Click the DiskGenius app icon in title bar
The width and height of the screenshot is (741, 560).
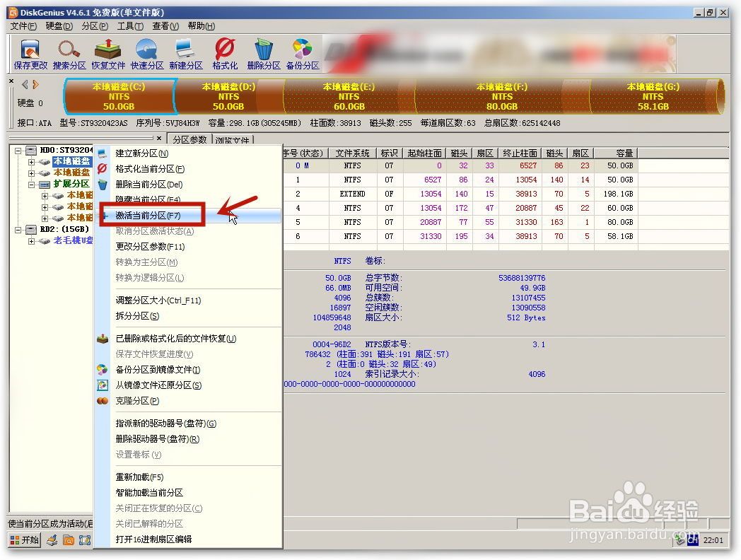[13, 12]
